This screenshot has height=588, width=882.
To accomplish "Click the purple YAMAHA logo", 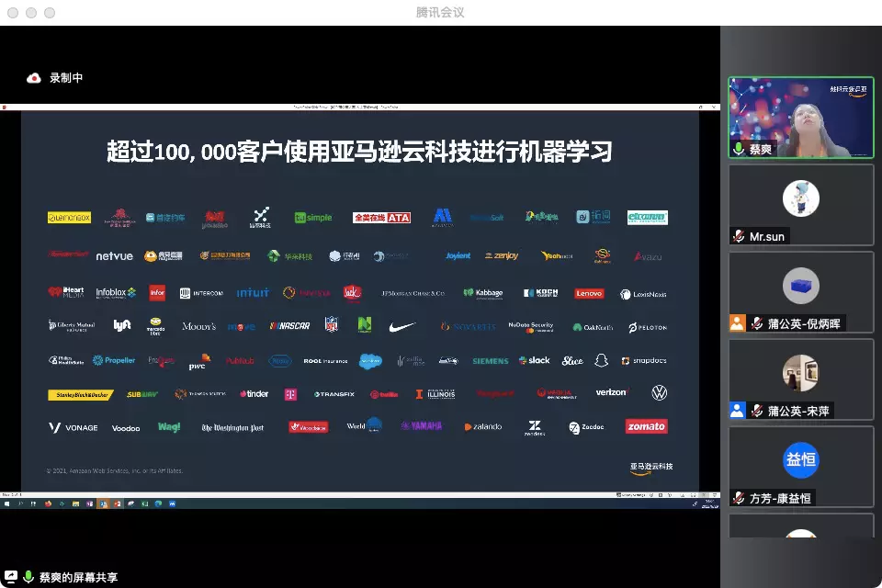I will click(x=422, y=426).
